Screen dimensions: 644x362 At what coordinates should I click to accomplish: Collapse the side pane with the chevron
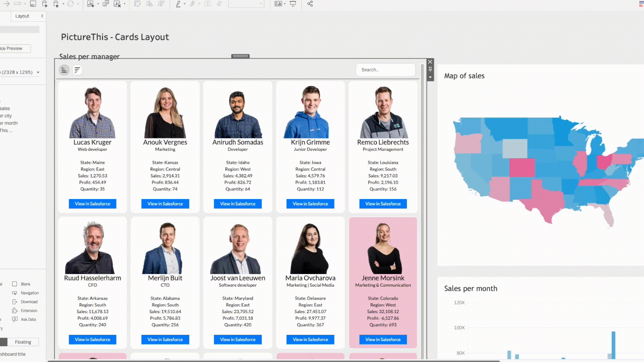point(42,16)
